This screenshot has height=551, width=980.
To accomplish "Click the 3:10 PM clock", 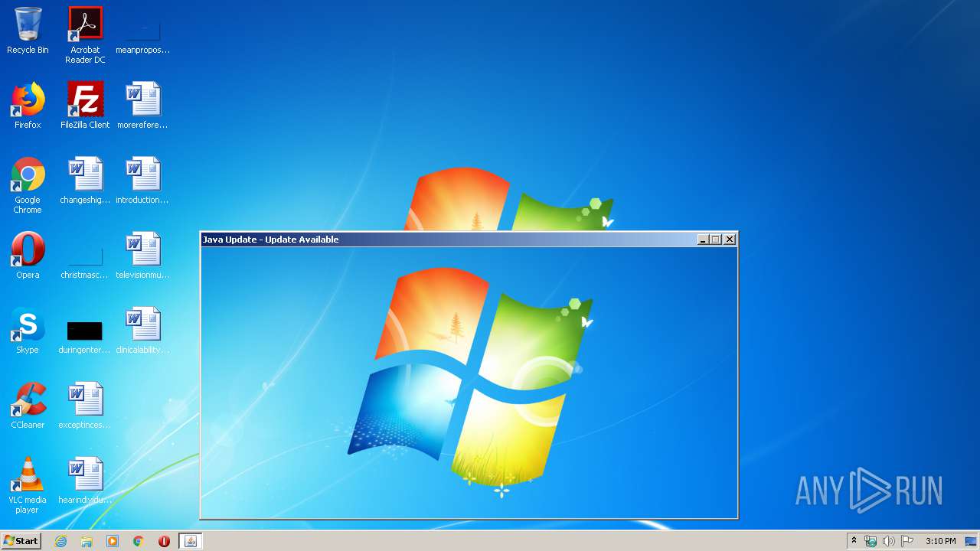I will pyautogui.click(x=940, y=541).
